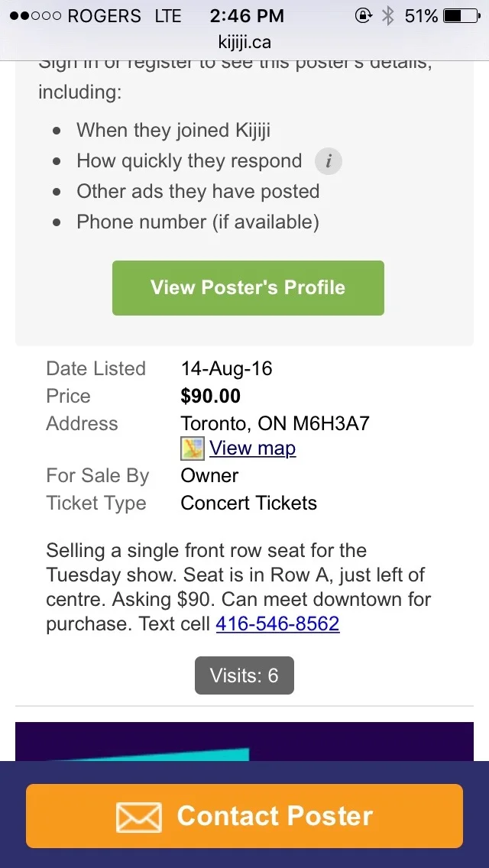Tap the envelope icon on Contact Poster
The width and height of the screenshot is (489, 868).
pos(138,817)
